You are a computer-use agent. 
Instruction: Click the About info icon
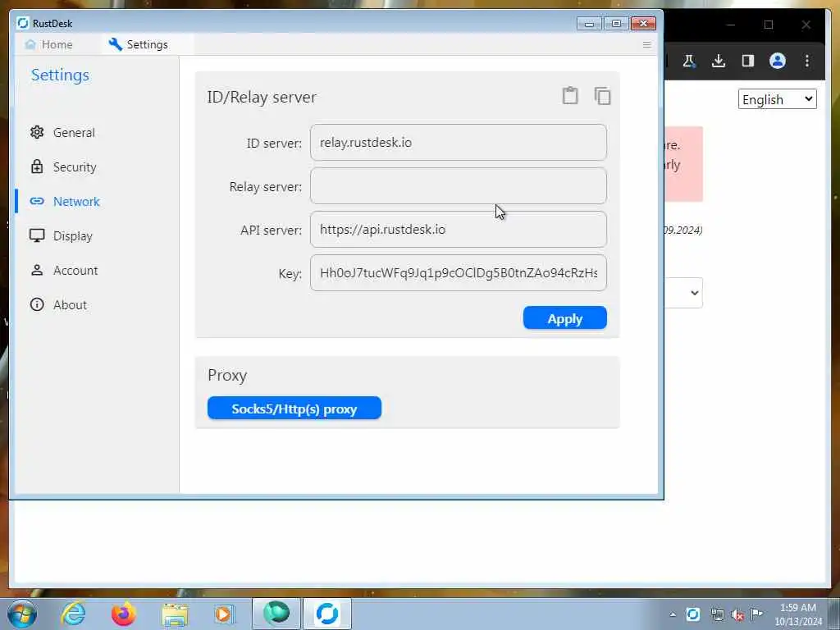click(36, 304)
